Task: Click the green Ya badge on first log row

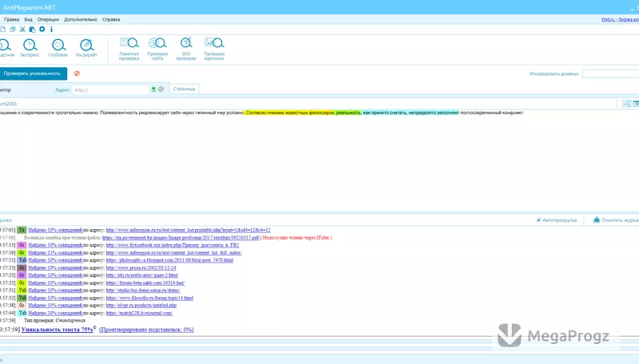Action: pyautogui.click(x=22, y=230)
